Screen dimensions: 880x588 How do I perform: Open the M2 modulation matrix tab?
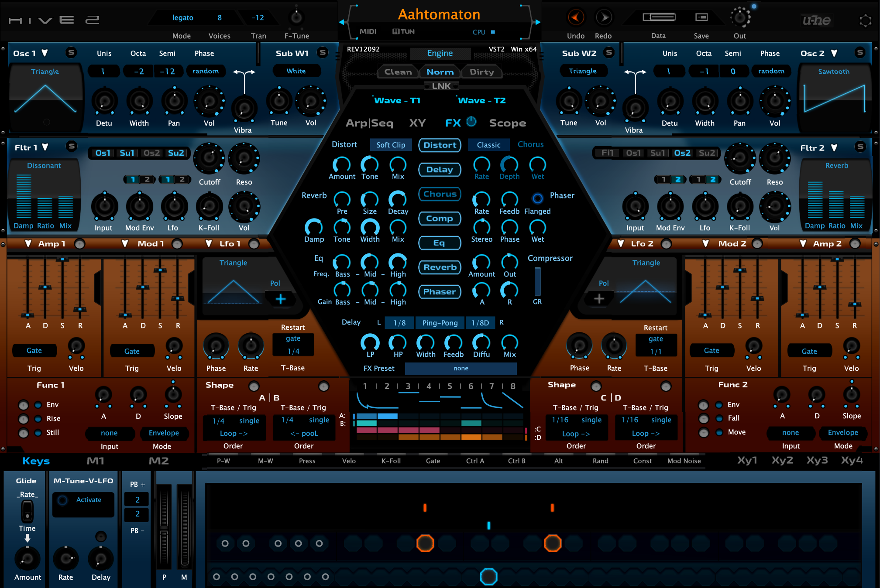click(x=159, y=461)
